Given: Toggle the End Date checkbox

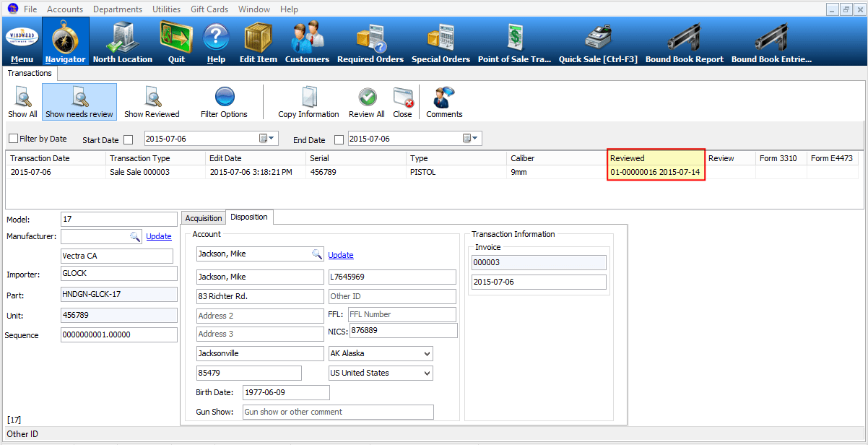Looking at the screenshot, I should click(x=339, y=140).
